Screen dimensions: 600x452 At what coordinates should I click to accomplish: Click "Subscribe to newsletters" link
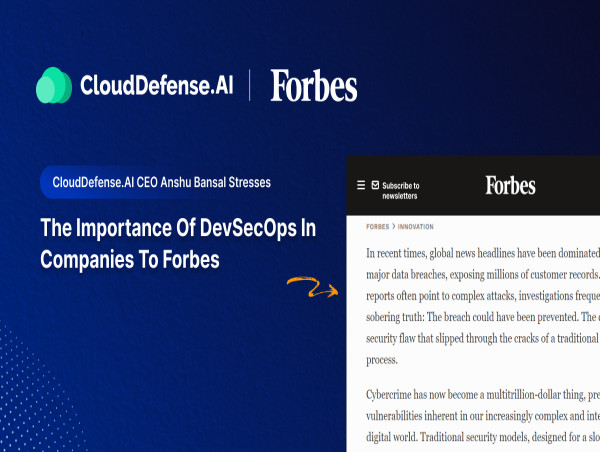(401, 191)
